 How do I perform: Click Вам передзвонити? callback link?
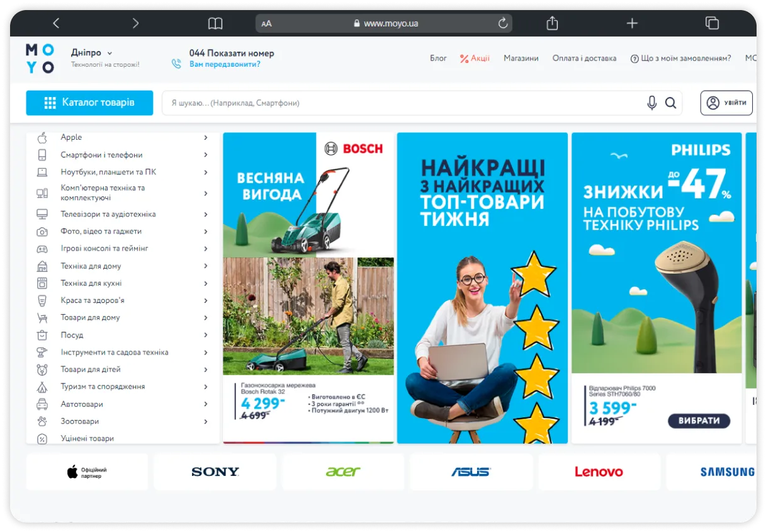coord(225,64)
